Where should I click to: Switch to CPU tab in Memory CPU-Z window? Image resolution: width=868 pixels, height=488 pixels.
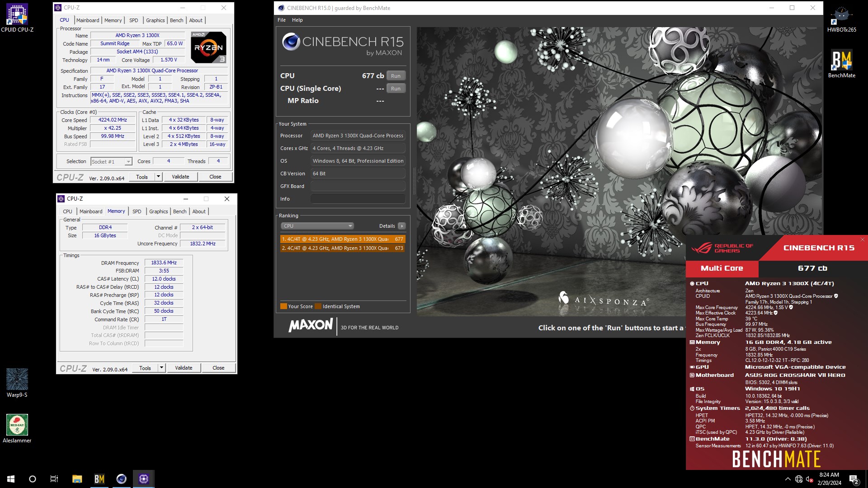pyautogui.click(x=67, y=211)
